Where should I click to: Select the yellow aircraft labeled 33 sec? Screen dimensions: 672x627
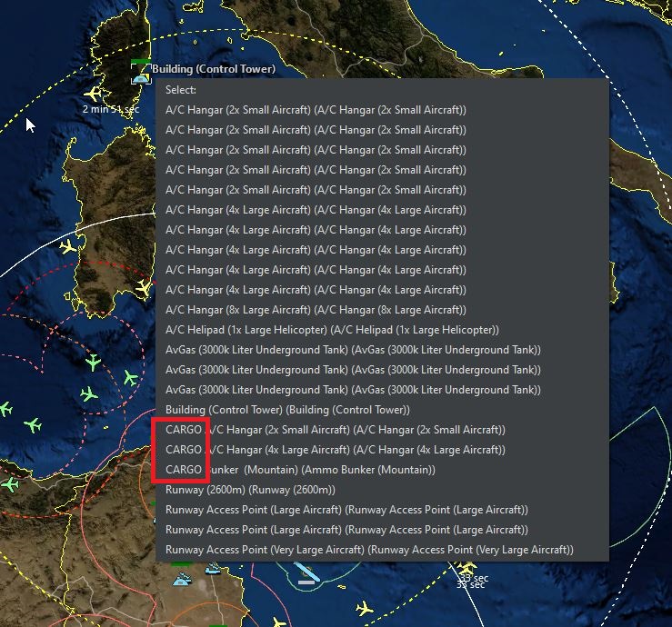coord(466,569)
